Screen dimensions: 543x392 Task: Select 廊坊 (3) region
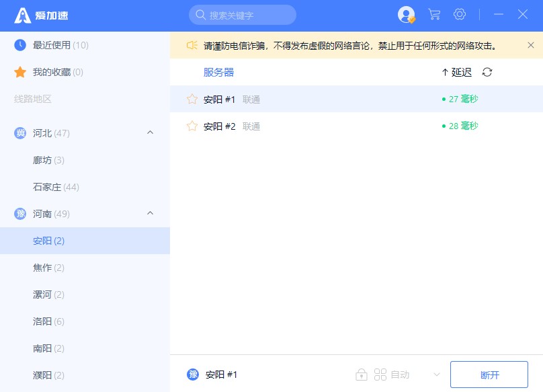click(85, 160)
